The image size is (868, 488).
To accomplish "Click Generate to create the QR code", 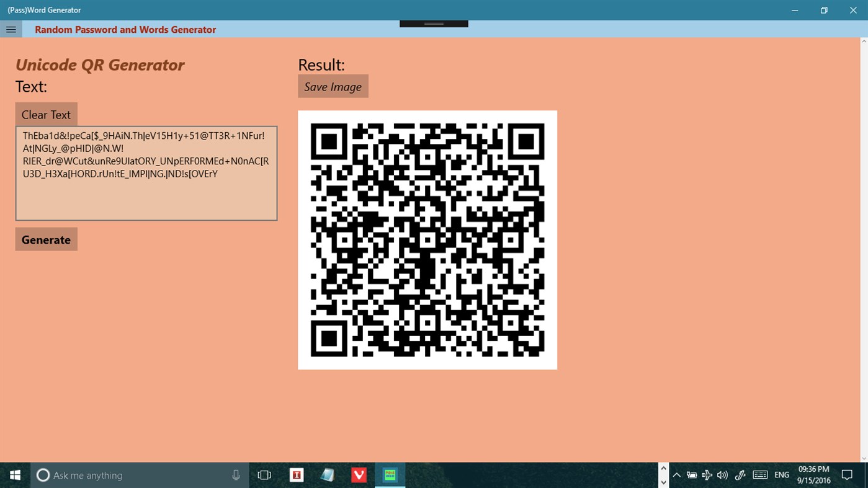I will 46,239.
